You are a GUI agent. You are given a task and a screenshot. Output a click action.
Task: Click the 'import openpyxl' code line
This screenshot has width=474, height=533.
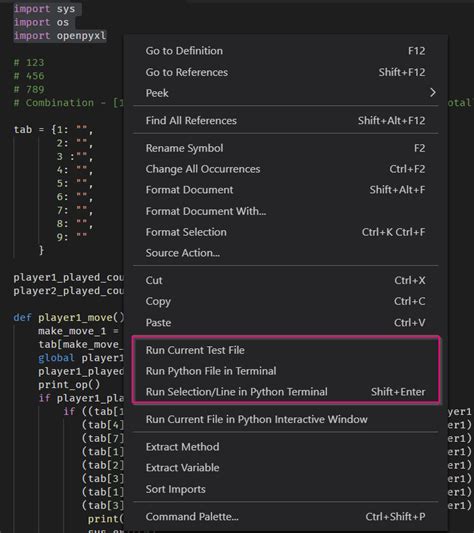click(x=60, y=36)
